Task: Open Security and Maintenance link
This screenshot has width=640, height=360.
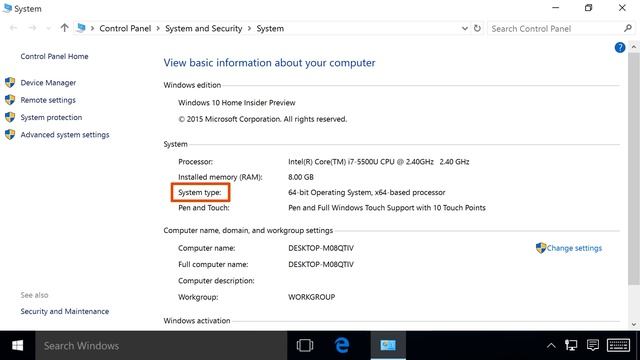Action: coord(65,311)
